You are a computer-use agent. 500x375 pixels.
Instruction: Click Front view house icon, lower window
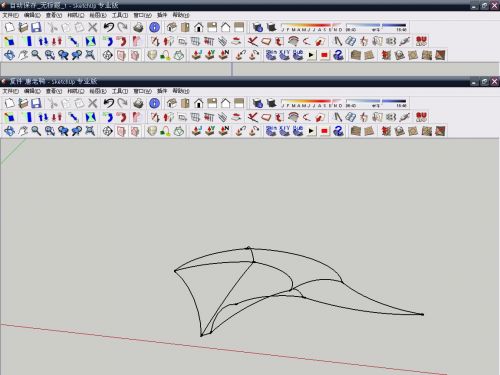tap(199, 103)
